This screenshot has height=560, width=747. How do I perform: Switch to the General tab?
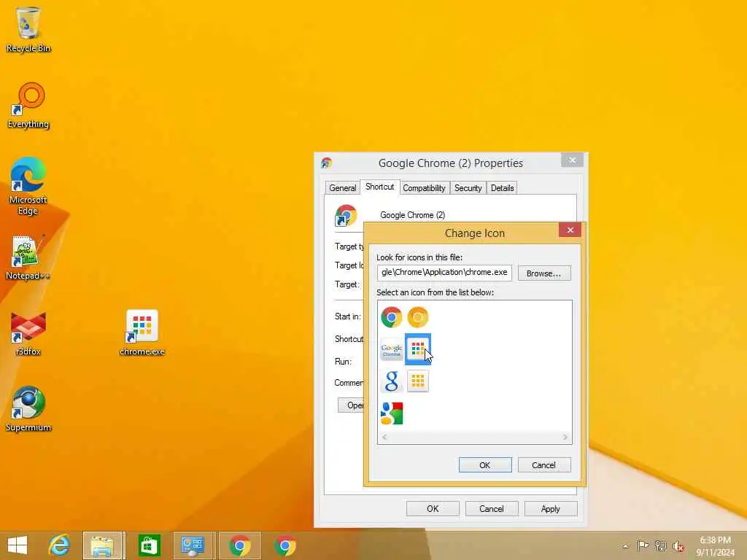(343, 187)
